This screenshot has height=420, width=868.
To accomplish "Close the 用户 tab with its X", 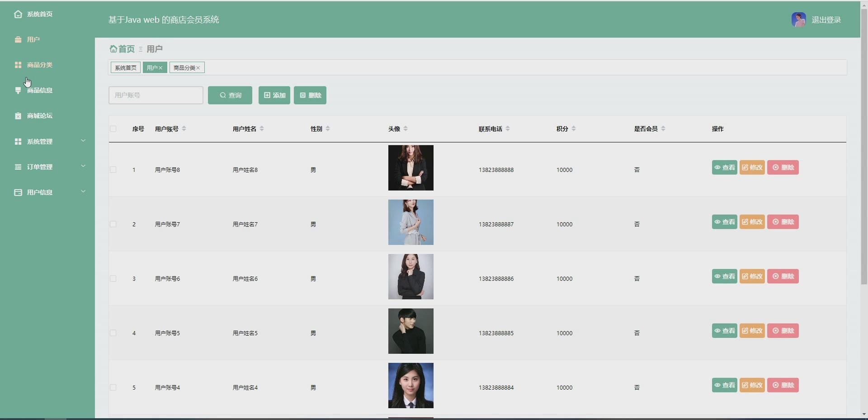I will tap(160, 68).
